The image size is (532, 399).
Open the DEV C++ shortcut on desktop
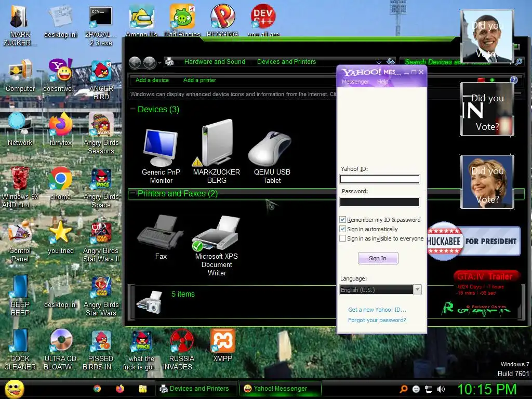263,20
